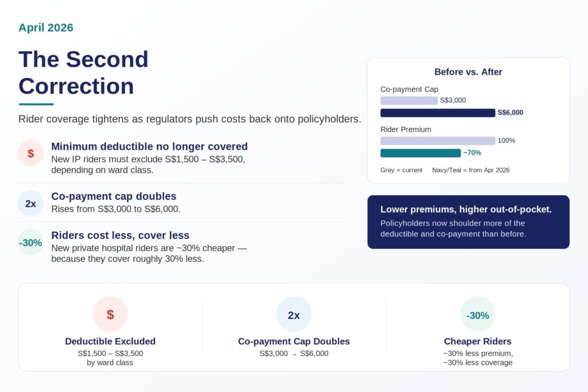This screenshot has width=588, height=392.
Task: Click the Grey = current legend text
Action: point(401,170)
